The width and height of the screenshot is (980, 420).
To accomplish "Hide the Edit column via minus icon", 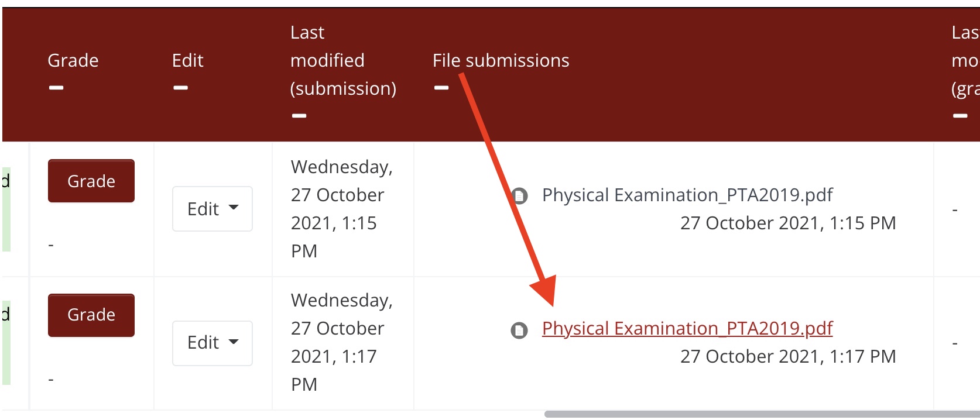I will (180, 88).
